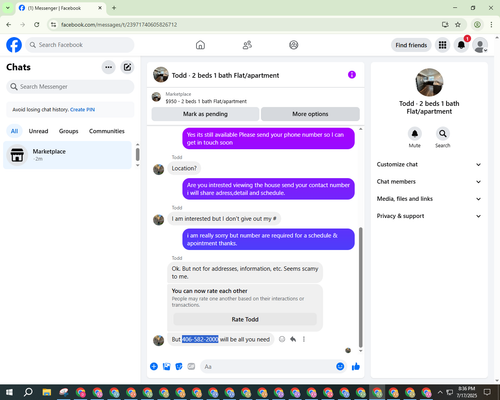500x400 pixels.
Task: Click the conversation scrollbar thumb
Action: tap(361, 287)
